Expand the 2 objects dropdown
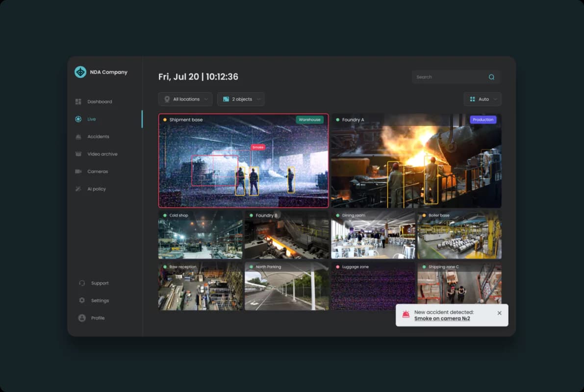The image size is (584, 392). pyautogui.click(x=241, y=99)
